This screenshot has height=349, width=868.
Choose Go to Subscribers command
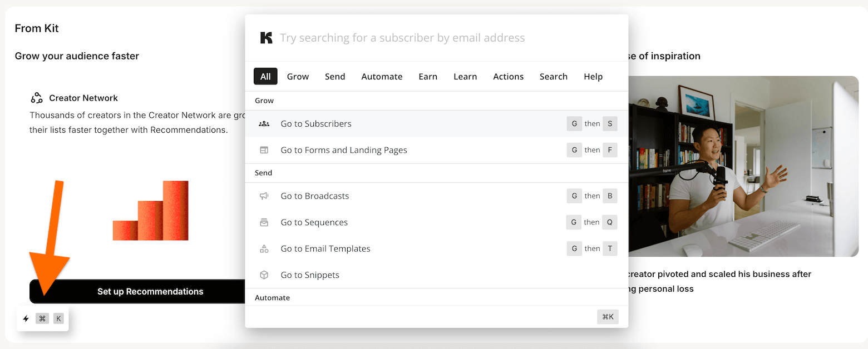(437, 123)
